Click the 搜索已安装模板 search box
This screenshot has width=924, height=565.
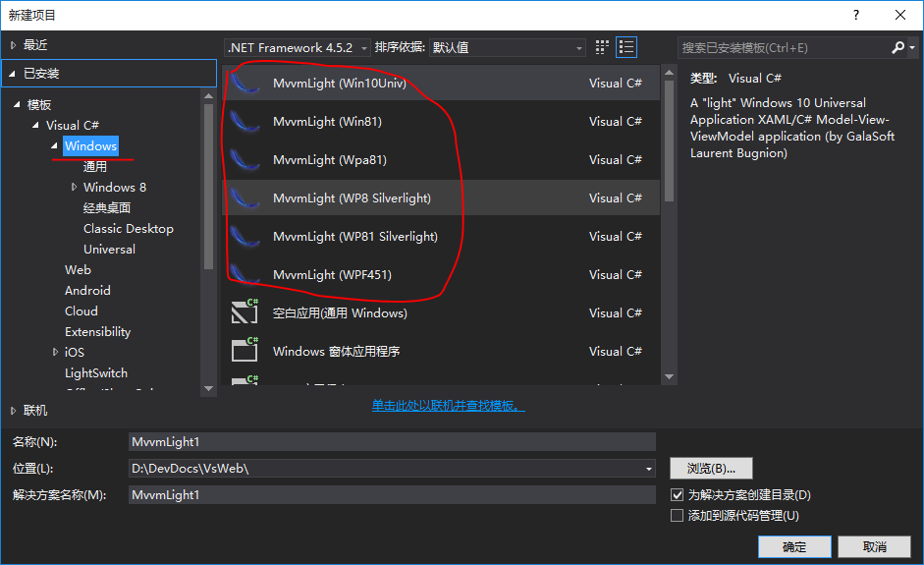coord(785,48)
